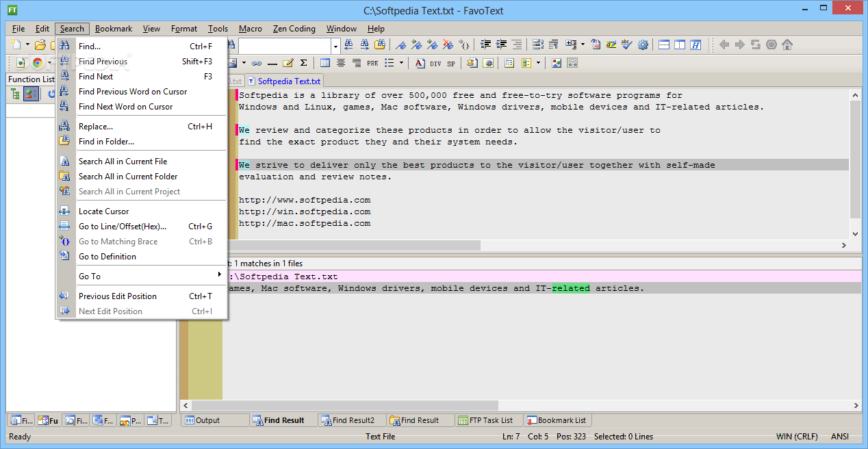Open the Bookmark menu

(114, 29)
